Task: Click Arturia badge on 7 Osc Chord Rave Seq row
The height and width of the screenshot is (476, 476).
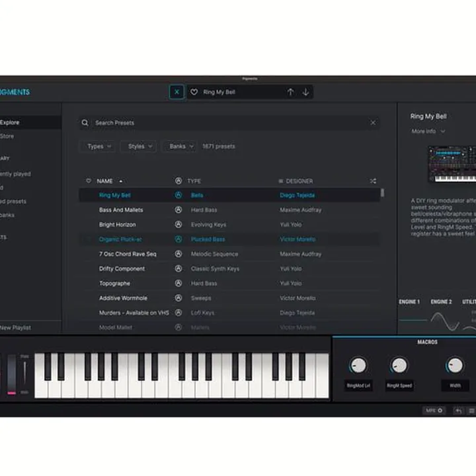Action: (x=178, y=254)
